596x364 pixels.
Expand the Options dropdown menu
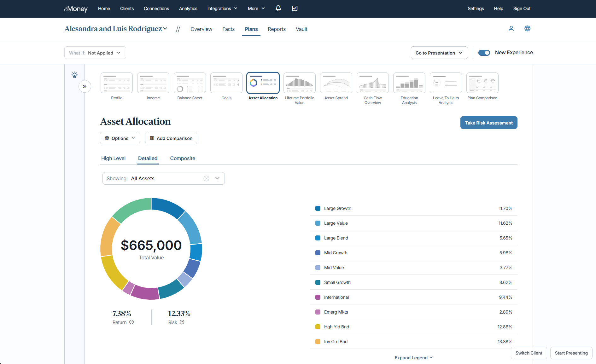pyautogui.click(x=120, y=138)
